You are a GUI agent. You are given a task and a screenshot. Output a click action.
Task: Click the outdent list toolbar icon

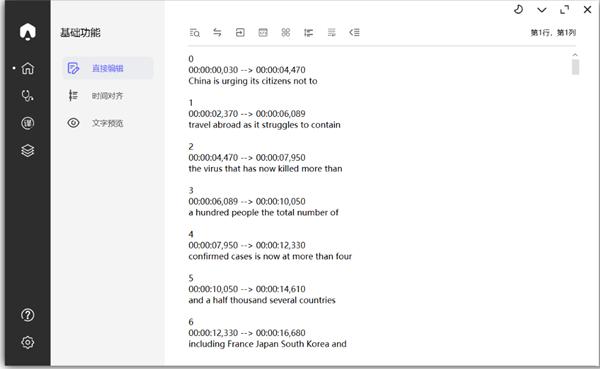(x=354, y=33)
